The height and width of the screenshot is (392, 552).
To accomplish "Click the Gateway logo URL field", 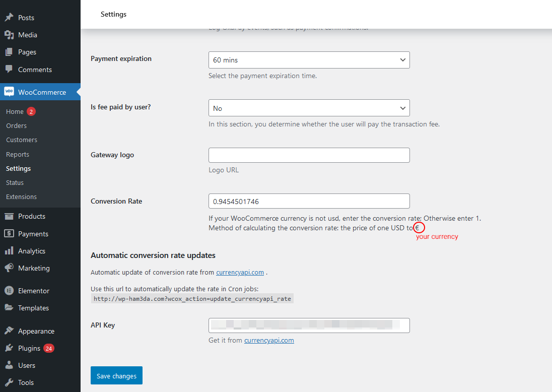I will (309, 155).
